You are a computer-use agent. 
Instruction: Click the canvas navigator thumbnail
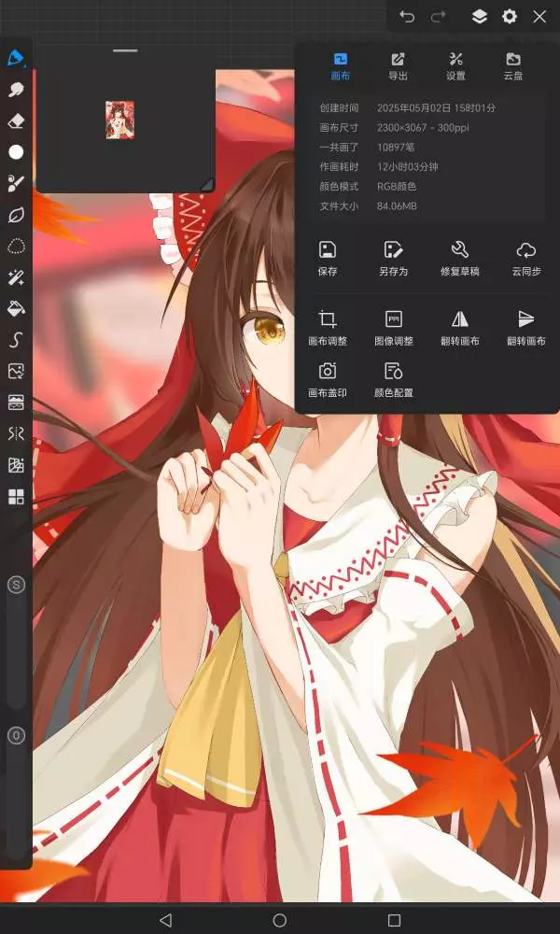point(119,120)
